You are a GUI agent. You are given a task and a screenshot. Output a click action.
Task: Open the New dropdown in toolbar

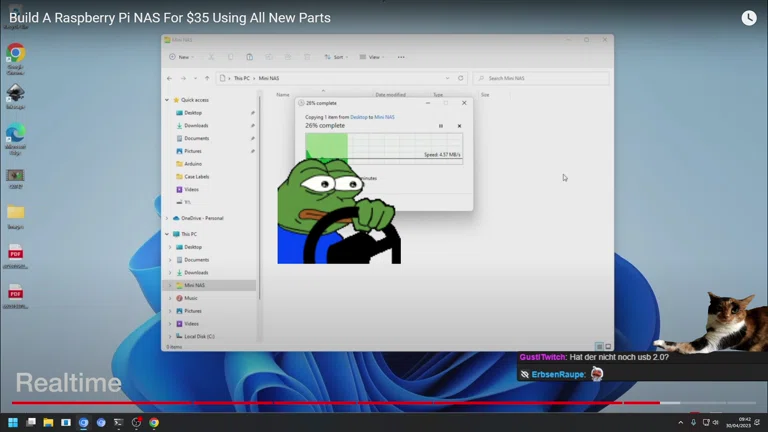[180, 57]
